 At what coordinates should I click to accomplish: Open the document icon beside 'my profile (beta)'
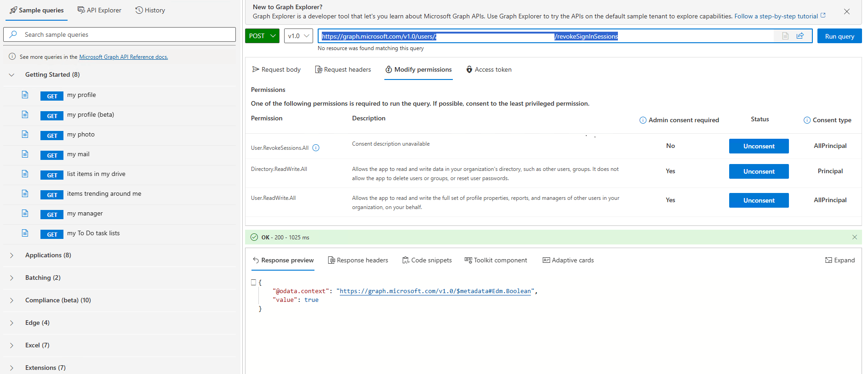tap(25, 114)
